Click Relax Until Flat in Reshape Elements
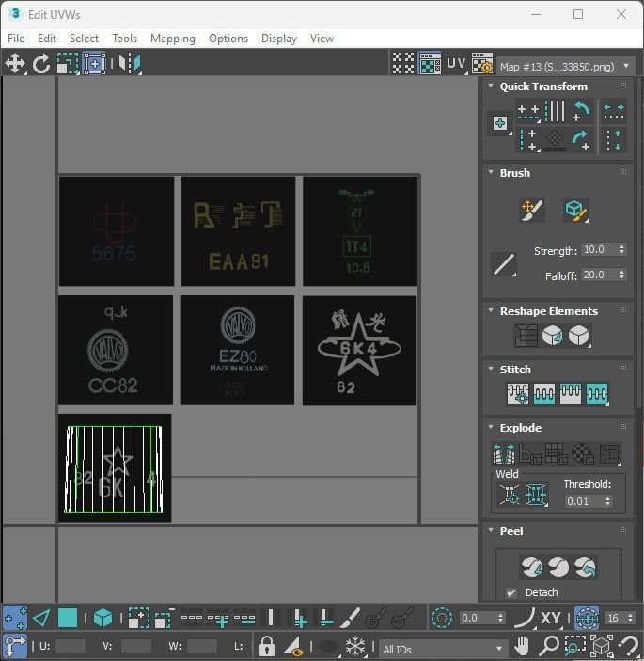This screenshot has width=644, height=661. (x=552, y=336)
